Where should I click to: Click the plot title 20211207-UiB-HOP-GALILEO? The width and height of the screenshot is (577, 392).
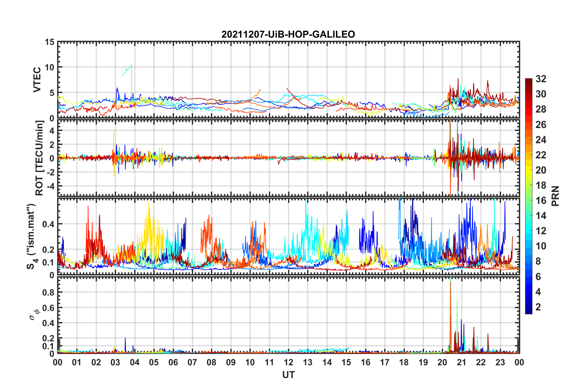[288, 34]
